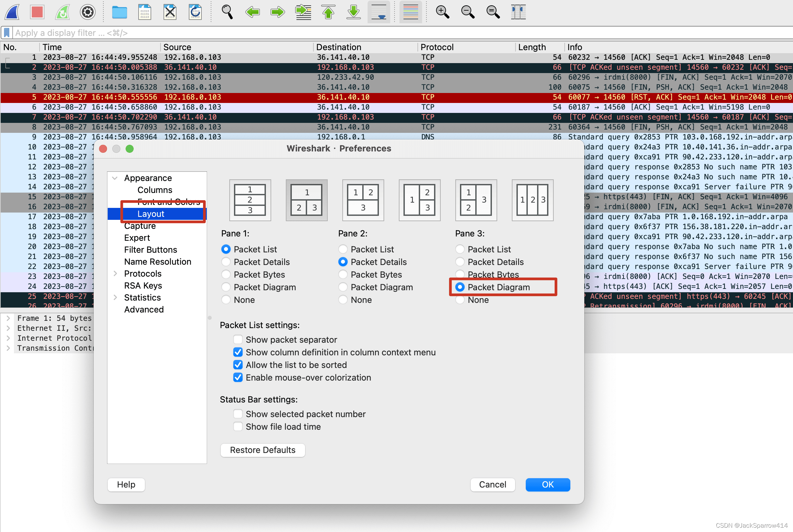
Task: Zoom out of packet text
Action: pos(468,12)
